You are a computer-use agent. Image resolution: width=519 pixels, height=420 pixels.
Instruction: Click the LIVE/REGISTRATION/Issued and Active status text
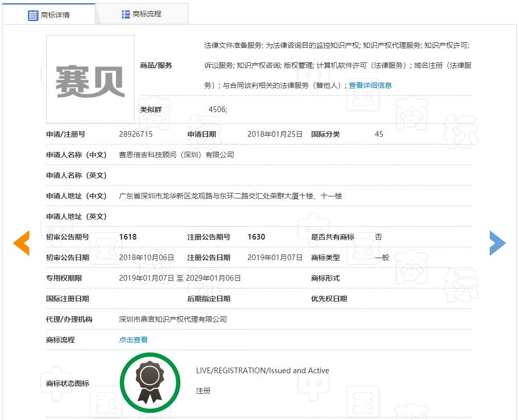262,371
